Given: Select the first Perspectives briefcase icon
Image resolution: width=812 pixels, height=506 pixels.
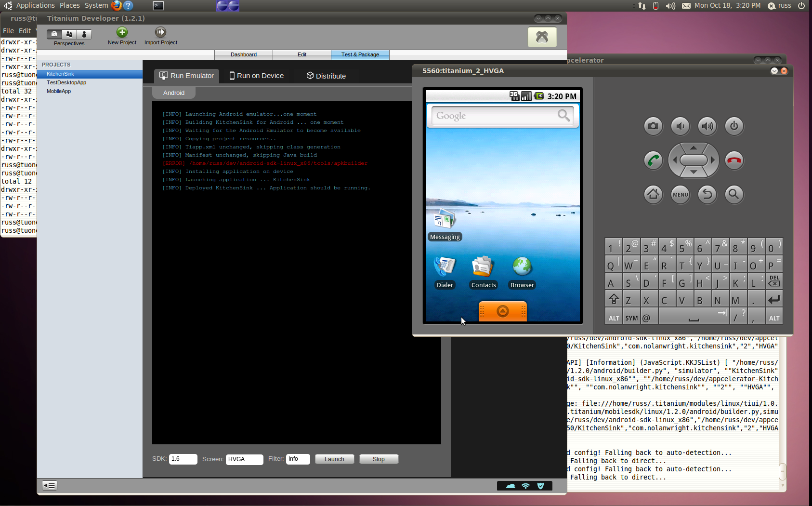Looking at the screenshot, I should tap(54, 34).
